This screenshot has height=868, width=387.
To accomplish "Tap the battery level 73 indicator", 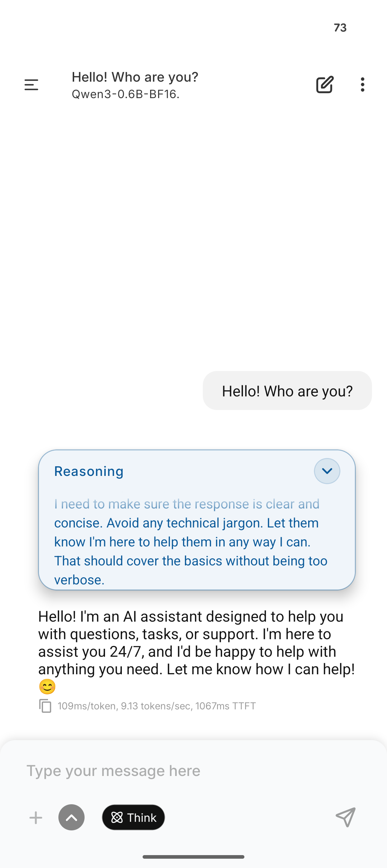I will point(340,28).
